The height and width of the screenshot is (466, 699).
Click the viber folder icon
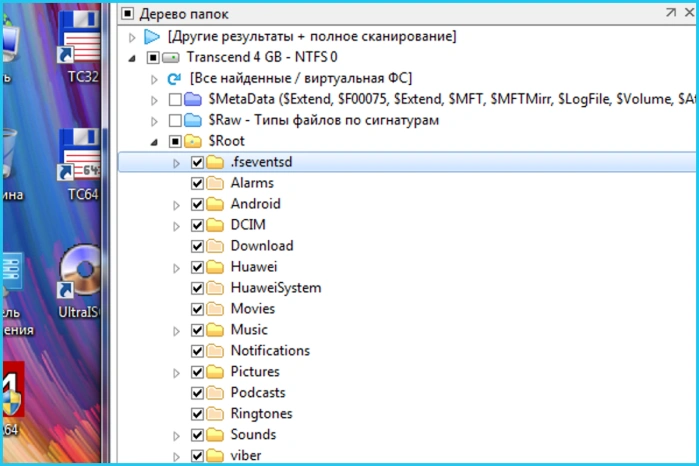pyautogui.click(x=215, y=456)
